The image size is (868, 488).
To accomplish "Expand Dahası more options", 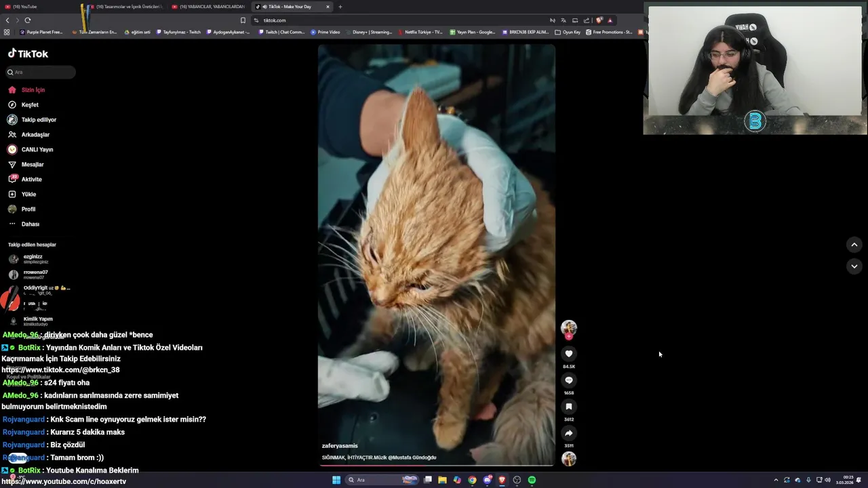I will pos(30,224).
